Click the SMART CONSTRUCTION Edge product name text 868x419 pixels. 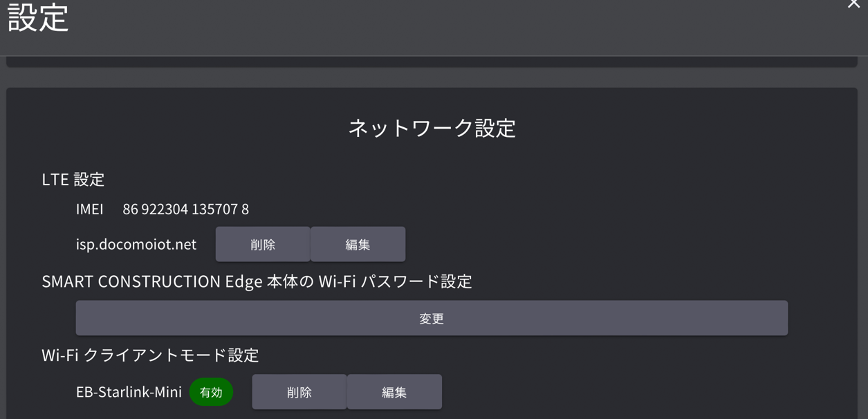[131, 281]
